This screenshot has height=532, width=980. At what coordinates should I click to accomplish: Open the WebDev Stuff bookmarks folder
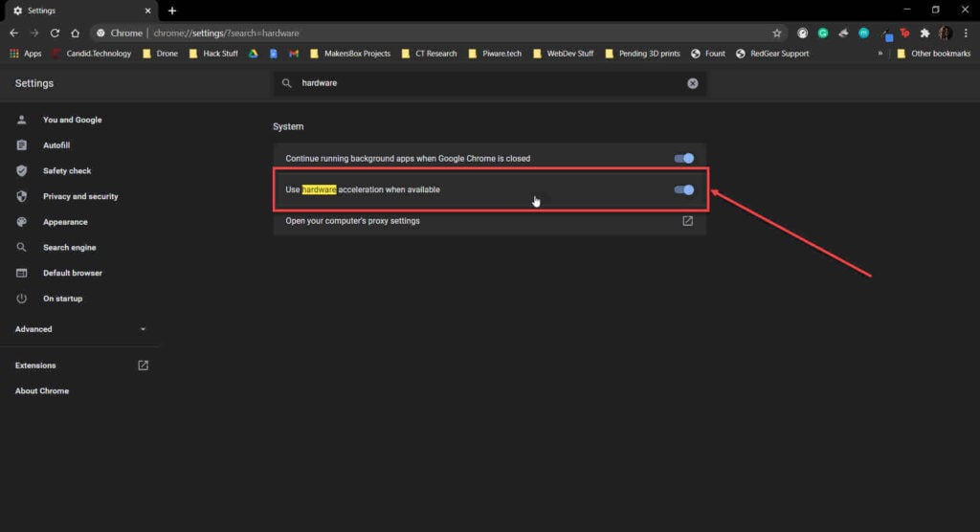pos(563,54)
